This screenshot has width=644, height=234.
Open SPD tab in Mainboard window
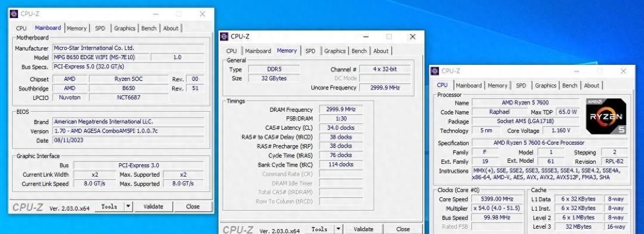coord(100,29)
